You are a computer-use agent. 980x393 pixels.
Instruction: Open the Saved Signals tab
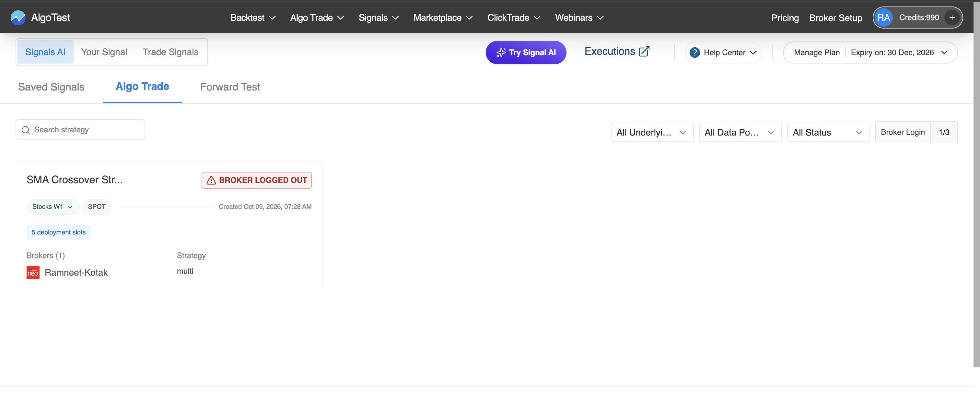click(x=51, y=87)
